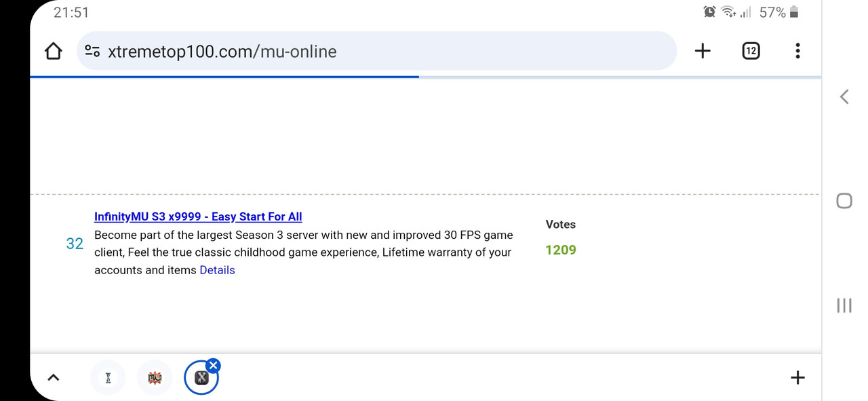The height and width of the screenshot is (401, 868).
Task: Tap the page loading progress bar
Action: (x=224, y=77)
